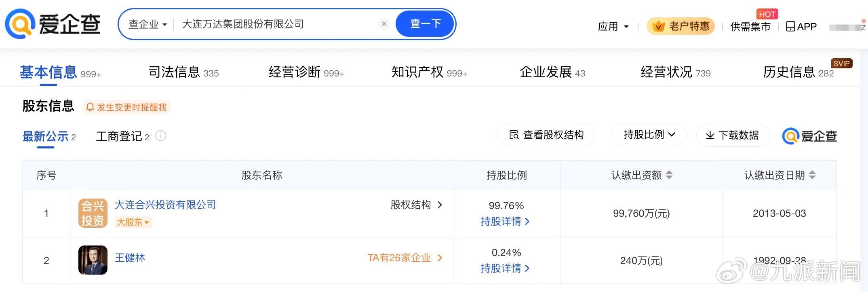The image size is (868, 292).
Task: Expand the 应用 dropdown menu
Action: tap(613, 27)
